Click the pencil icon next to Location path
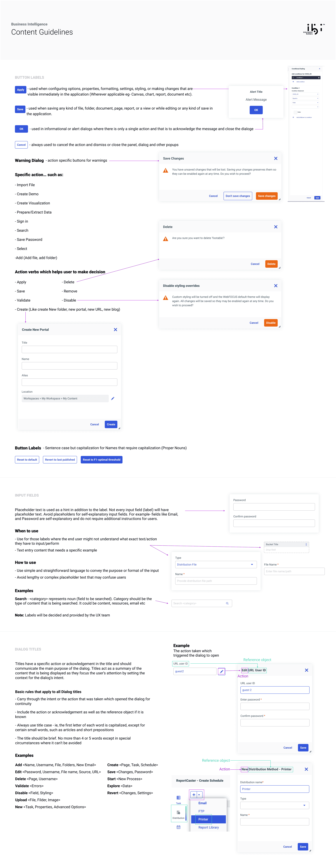The height and width of the screenshot is (868, 336). [x=113, y=398]
